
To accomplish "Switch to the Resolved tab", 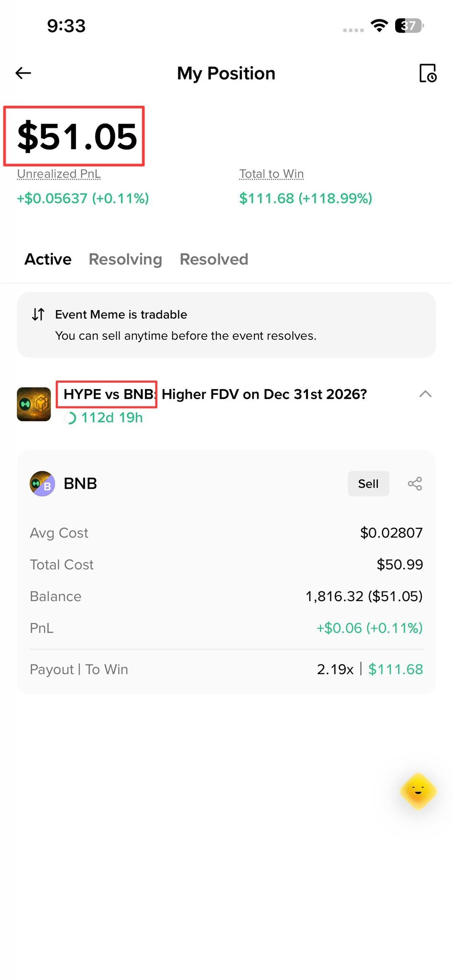I will click(214, 259).
